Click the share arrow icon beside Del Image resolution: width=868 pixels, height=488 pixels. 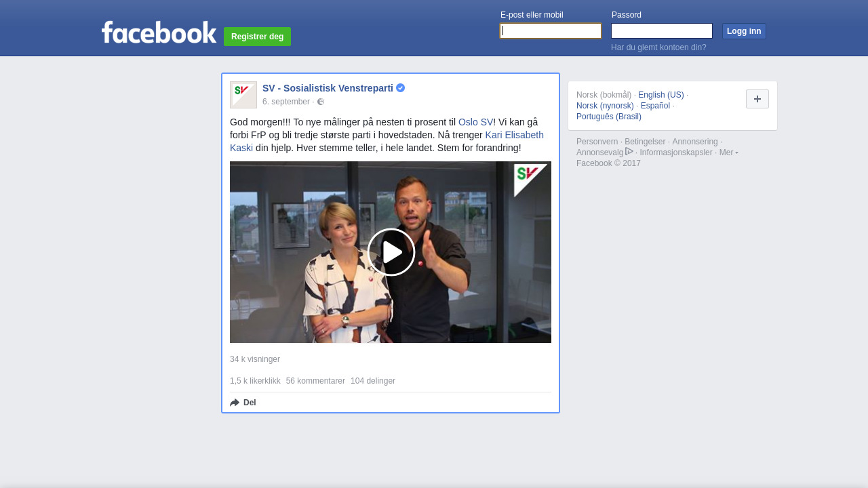click(x=235, y=403)
